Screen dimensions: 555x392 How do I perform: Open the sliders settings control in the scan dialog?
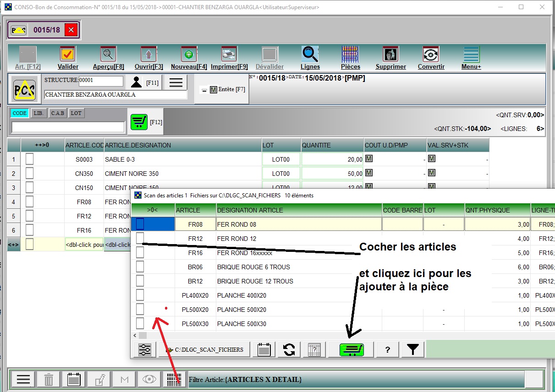(x=144, y=349)
